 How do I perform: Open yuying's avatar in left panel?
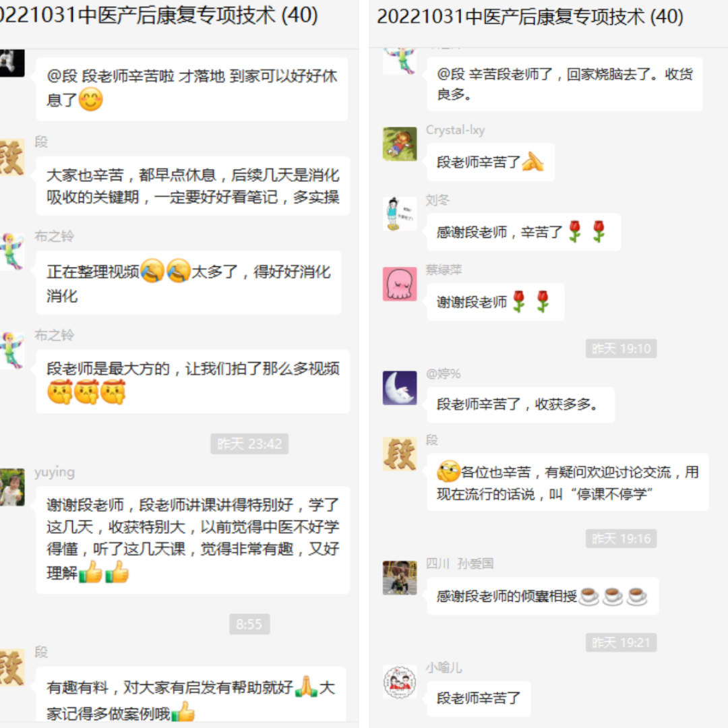point(11,487)
